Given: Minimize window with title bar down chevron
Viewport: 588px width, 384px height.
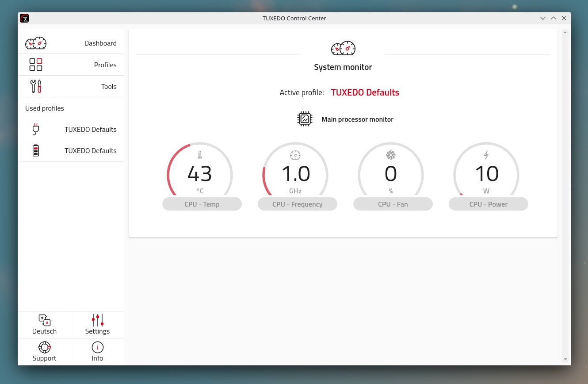Looking at the screenshot, I should [x=543, y=18].
